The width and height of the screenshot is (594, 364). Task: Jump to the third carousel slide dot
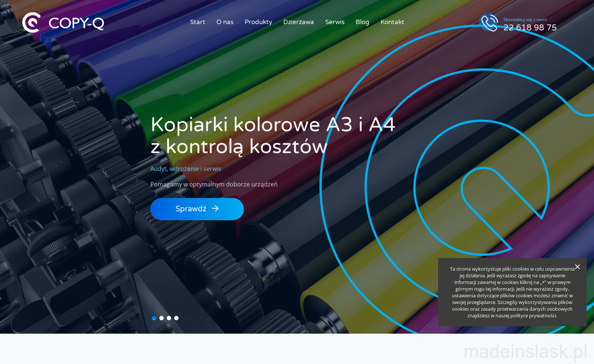169,318
